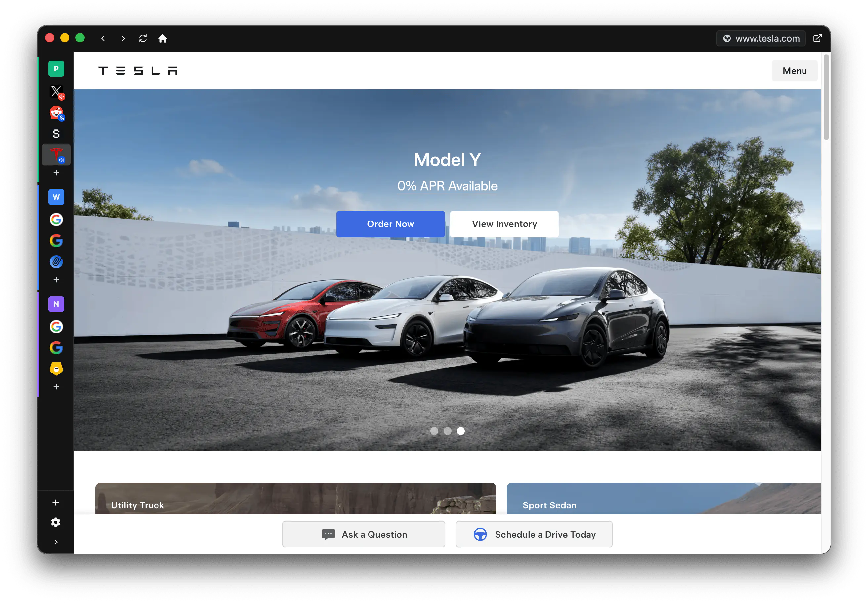
Task: Click the Order Now button
Action: (391, 224)
